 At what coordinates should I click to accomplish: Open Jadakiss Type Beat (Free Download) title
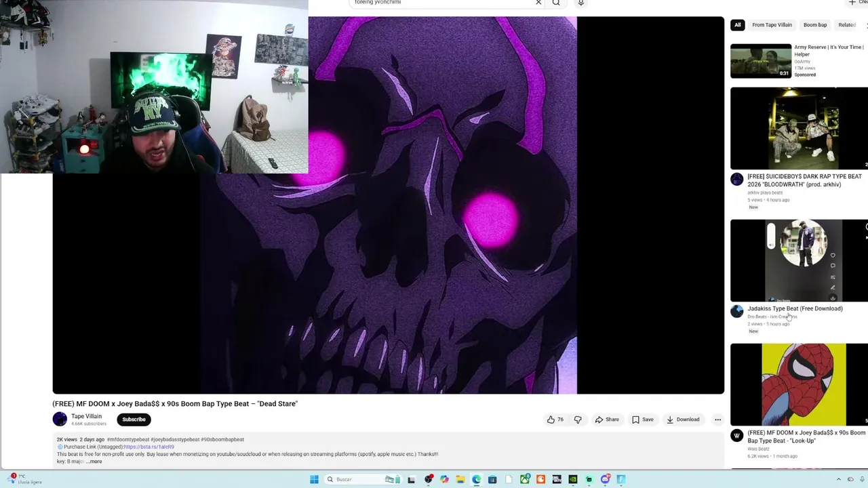[795, 308]
